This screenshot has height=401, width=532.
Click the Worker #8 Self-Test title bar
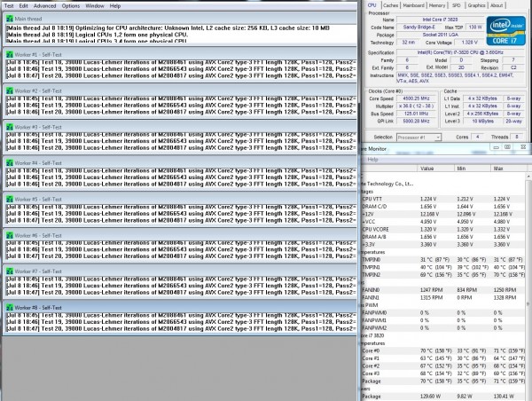click(x=180, y=308)
